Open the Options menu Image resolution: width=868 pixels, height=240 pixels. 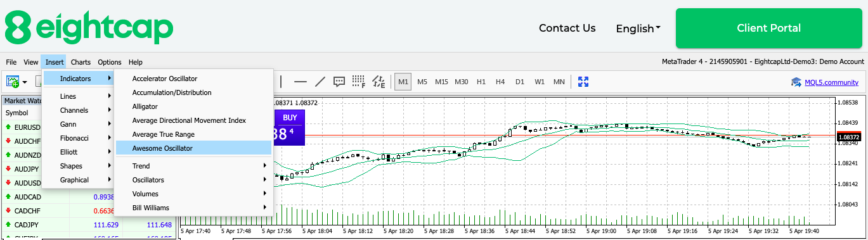click(x=110, y=62)
